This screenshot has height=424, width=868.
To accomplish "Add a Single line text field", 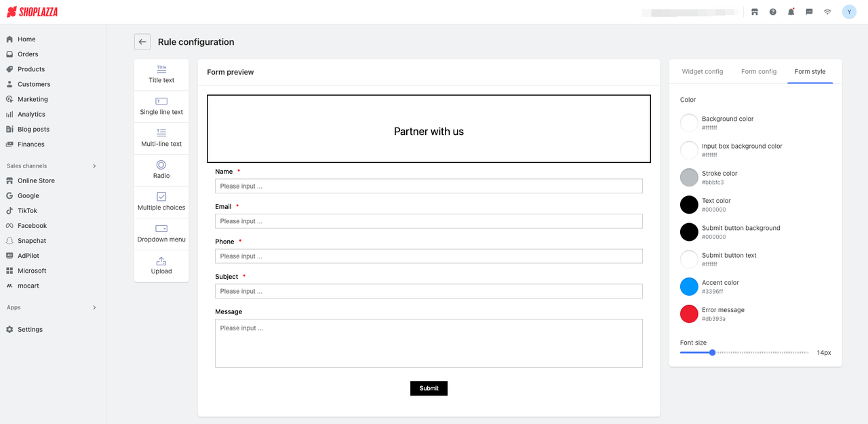I will coord(161,107).
